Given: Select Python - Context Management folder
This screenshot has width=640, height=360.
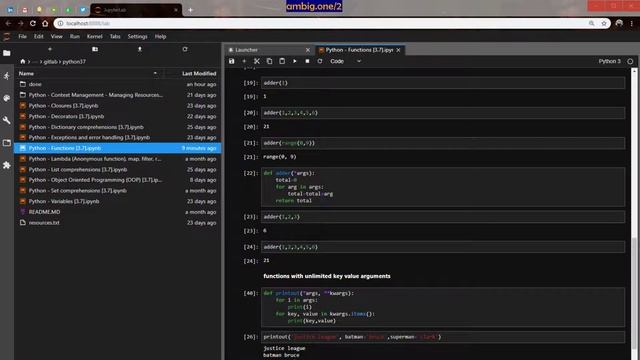Looking at the screenshot, I should coord(118,95).
